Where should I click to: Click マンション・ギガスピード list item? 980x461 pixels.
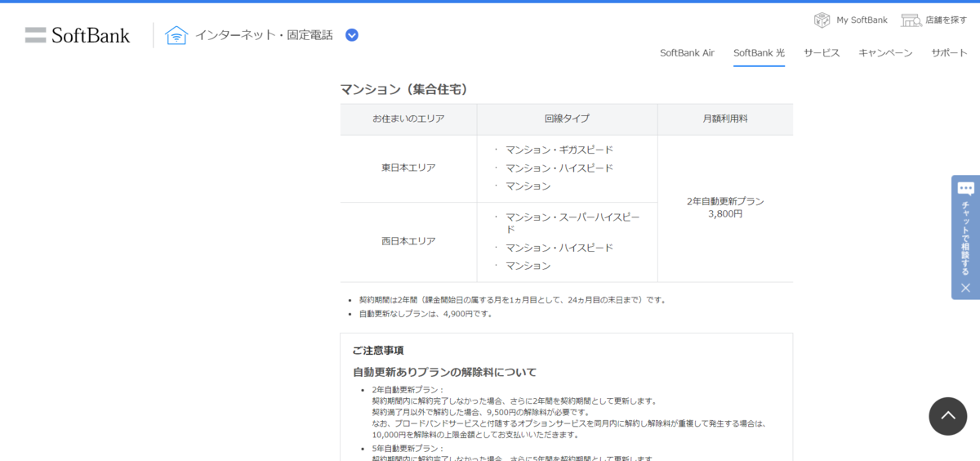559,150
